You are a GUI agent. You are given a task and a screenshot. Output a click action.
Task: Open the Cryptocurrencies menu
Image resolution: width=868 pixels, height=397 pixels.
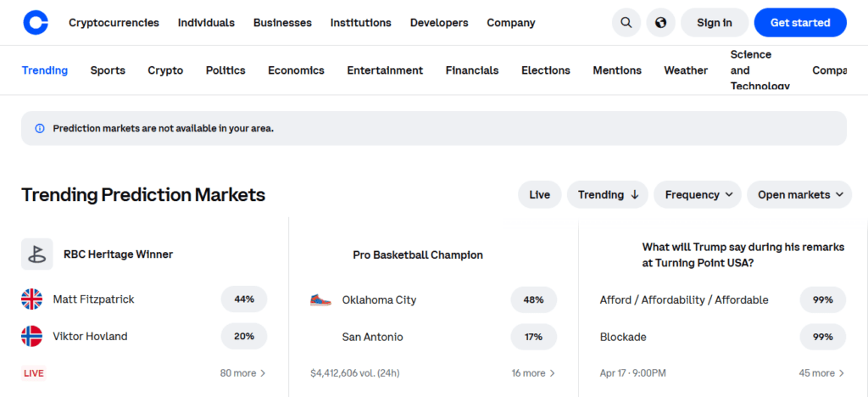click(x=114, y=23)
